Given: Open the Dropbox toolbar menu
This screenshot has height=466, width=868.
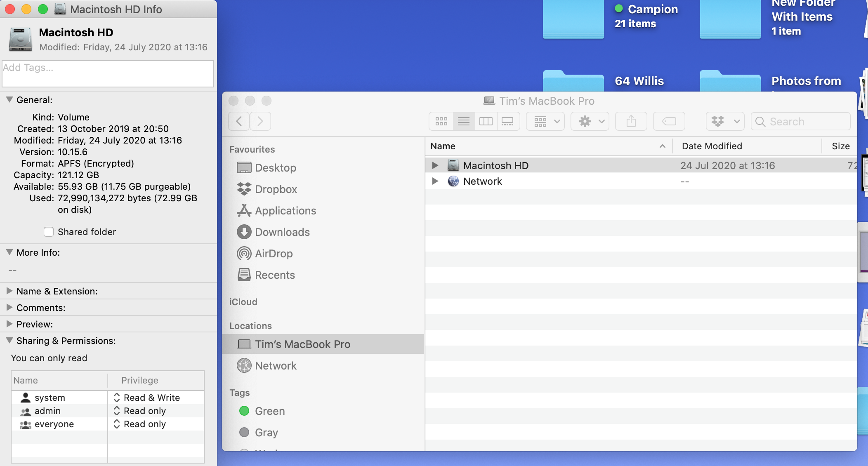Looking at the screenshot, I should coord(725,121).
